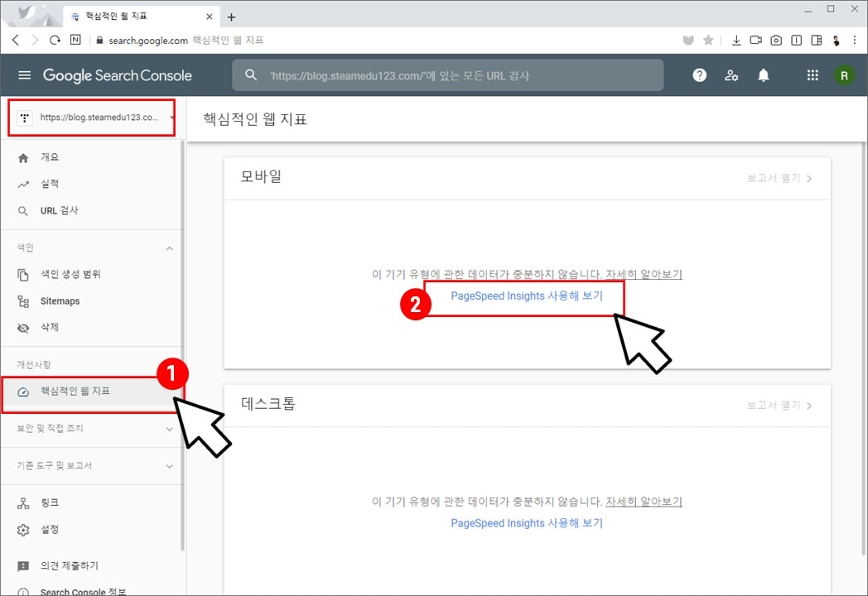Click the account switcher icon in the header
The height and width of the screenshot is (596, 868).
coord(731,74)
